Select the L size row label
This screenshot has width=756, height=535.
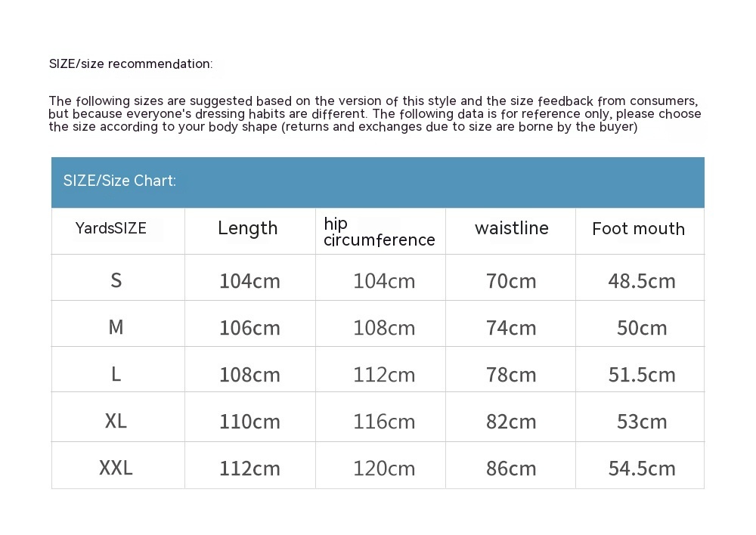(116, 374)
